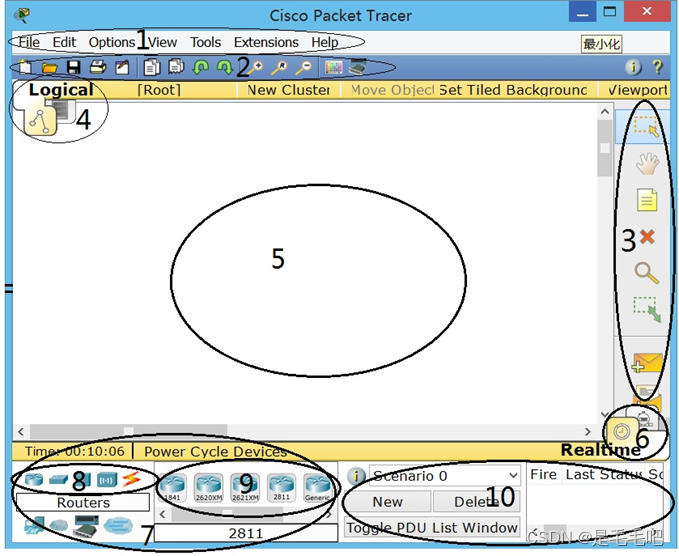The width and height of the screenshot is (679, 556).
Task: Zoom in with plus magnifier
Action: pyautogui.click(x=256, y=68)
